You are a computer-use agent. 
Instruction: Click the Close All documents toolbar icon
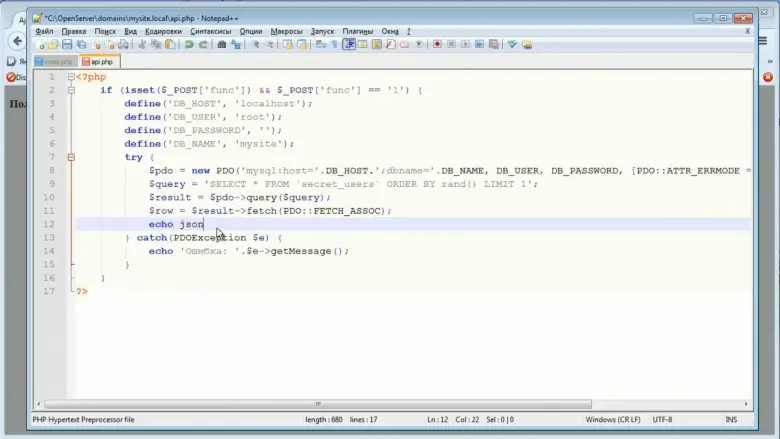[109, 45]
